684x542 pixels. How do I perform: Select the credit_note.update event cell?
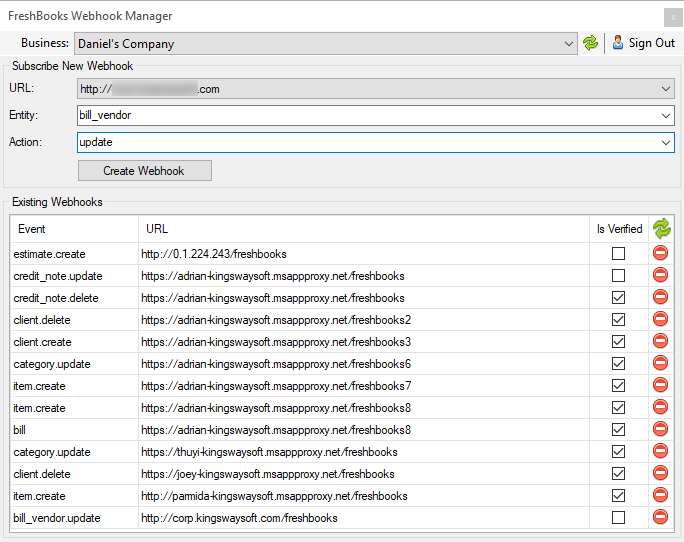point(75,276)
